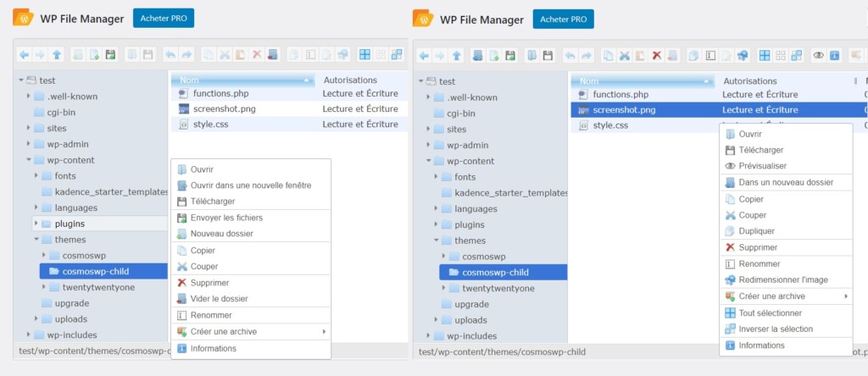Expand wp-admin folder in right panel tree
This screenshot has height=376, width=868.
pyautogui.click(x=428, y=146)
